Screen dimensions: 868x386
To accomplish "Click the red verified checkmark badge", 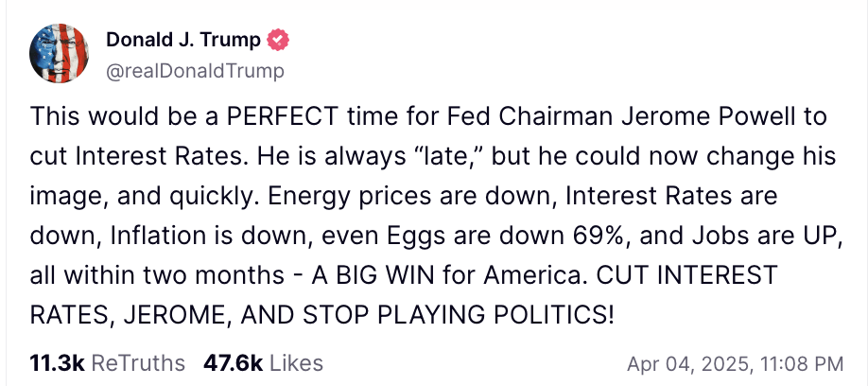I will click(x=278, y=41).
